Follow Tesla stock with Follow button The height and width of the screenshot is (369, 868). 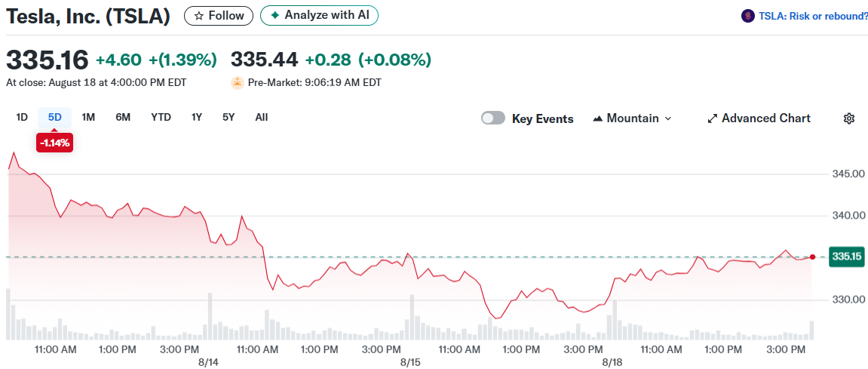pyautogui.click(x=219, y=16)
